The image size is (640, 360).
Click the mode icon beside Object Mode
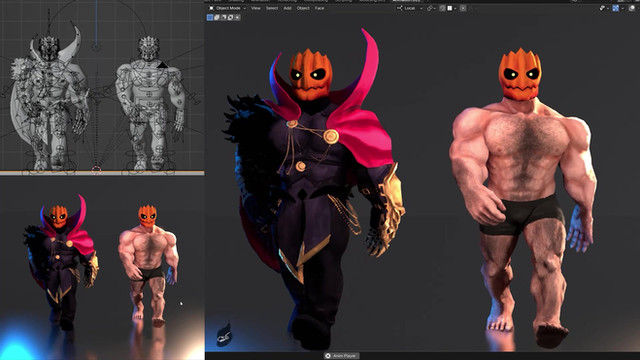(211, 8)
